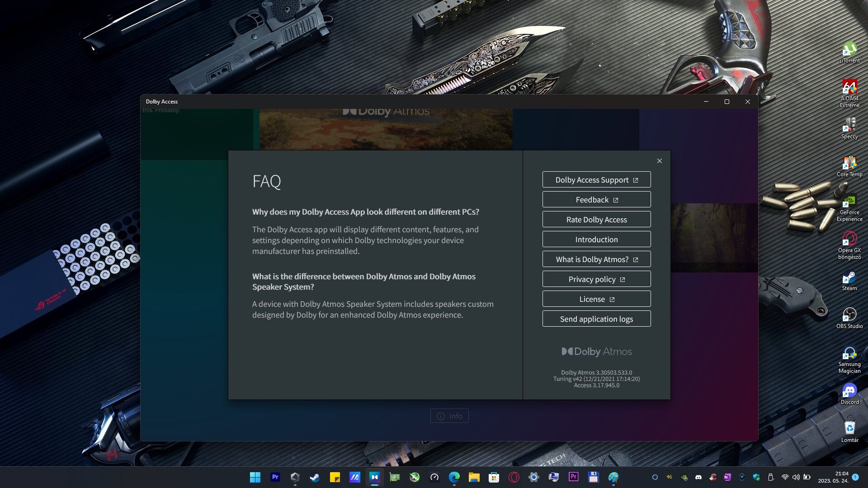
Task: Open Microsoft Store taskbar icon
Action: (494, 477)
